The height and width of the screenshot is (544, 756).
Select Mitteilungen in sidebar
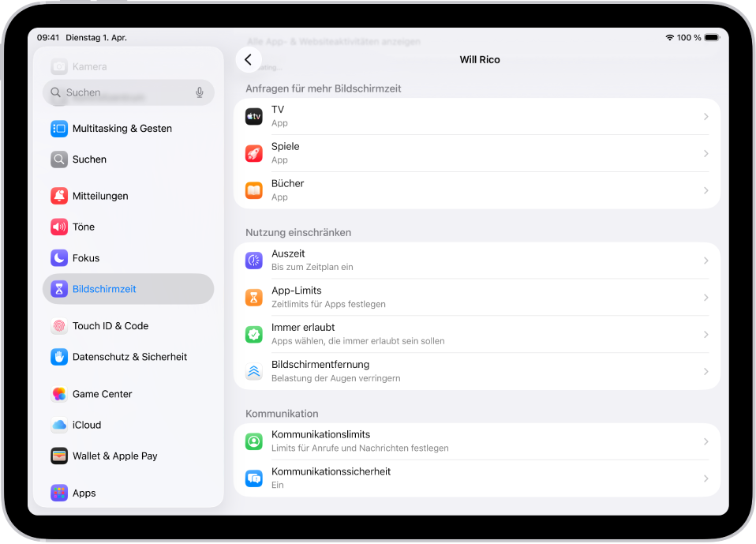point(129,197)
